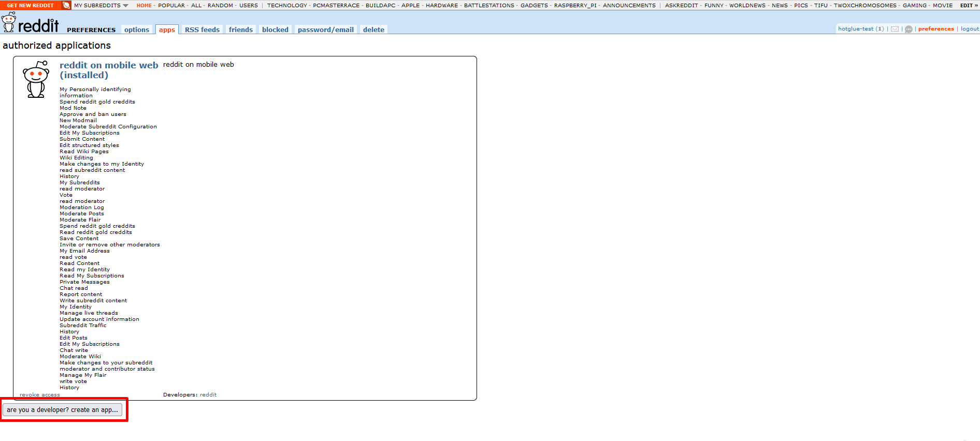This screenshot has width=980, height=441.
Task: Select the apps tab
Action: (x=167, y=30)
